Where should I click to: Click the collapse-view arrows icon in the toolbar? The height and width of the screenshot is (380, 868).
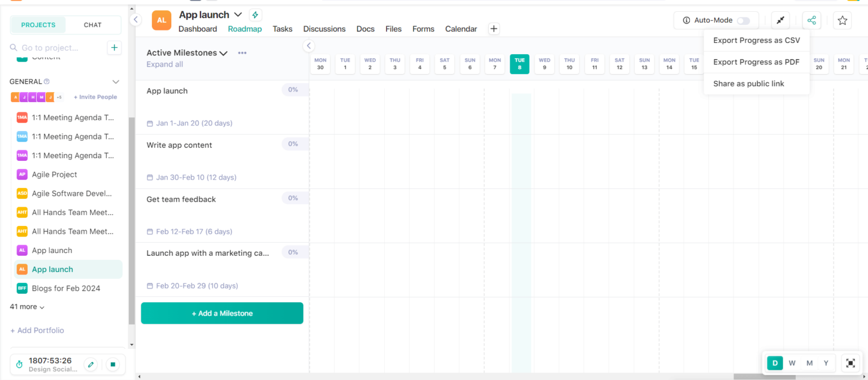(x=780, y=20)
